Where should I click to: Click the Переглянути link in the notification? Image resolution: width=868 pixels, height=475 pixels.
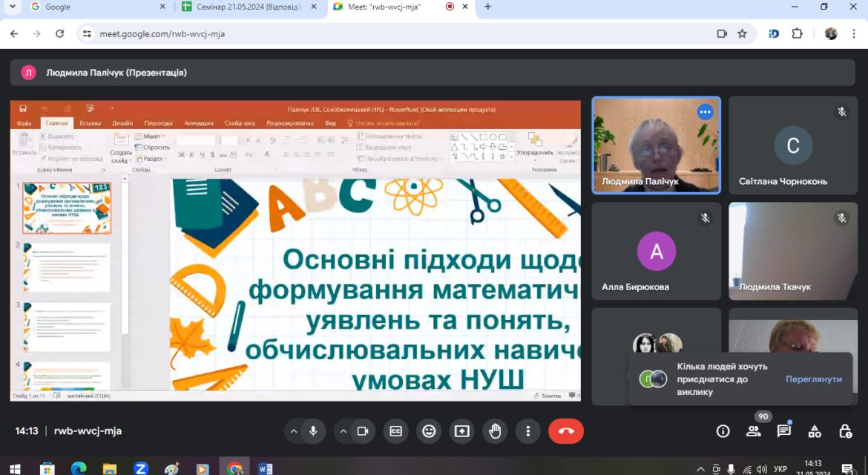813,379
